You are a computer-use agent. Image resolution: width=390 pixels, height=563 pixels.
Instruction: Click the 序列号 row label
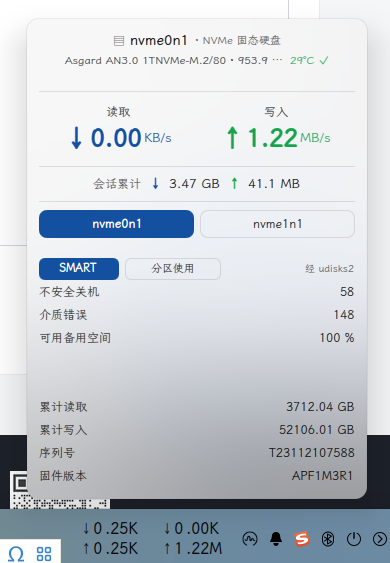point(57,453)
